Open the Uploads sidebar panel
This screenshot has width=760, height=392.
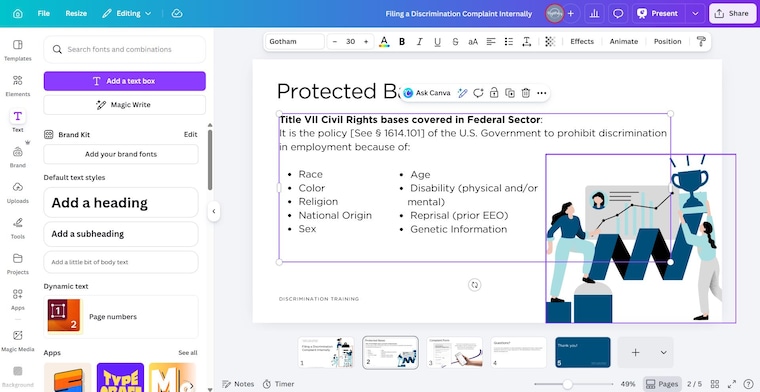pos(18,192)
